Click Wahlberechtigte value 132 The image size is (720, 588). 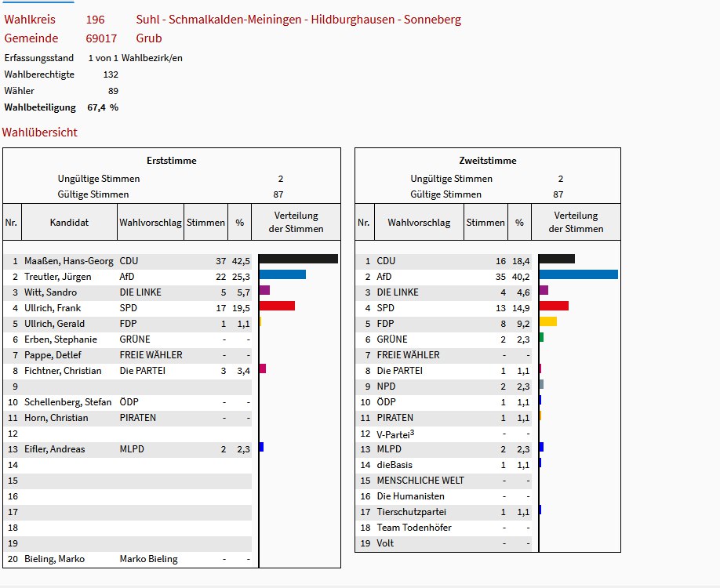coord(111,74)
